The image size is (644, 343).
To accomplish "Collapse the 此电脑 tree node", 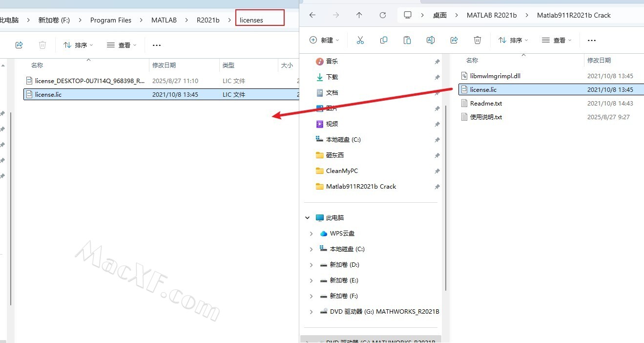I will click(308, 218).
